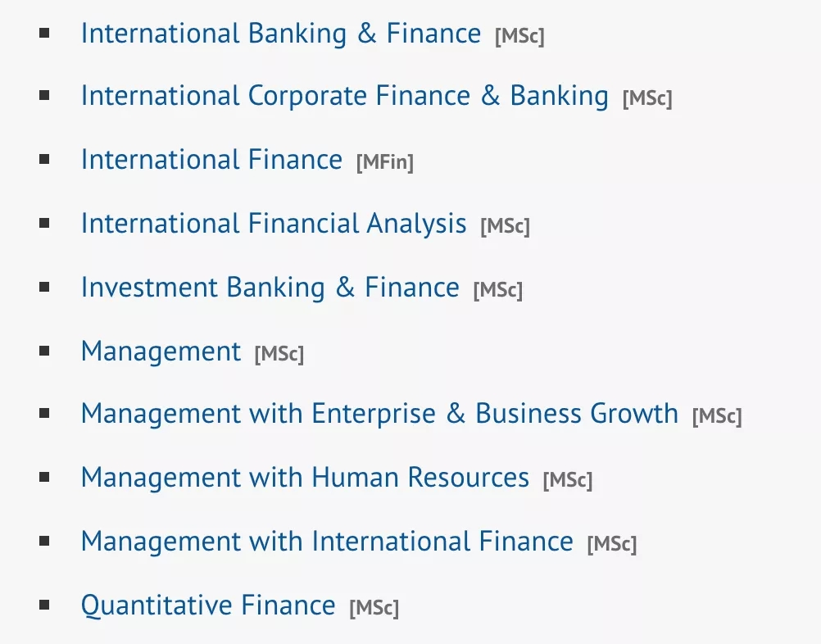Click MSc tag beside Management with International Finance
This screenshot has height=644, width=821.
(x=611, y=544)
